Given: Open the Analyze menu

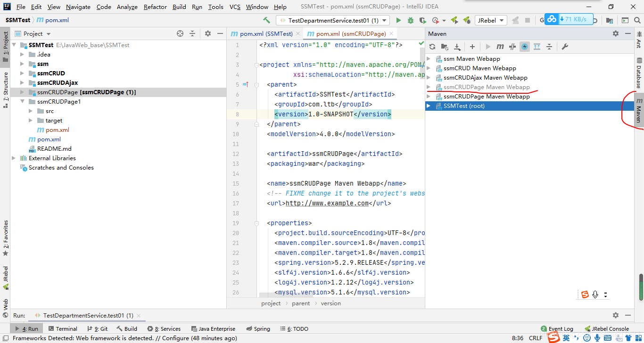Looking at the screenshot, I should point(127,7).
